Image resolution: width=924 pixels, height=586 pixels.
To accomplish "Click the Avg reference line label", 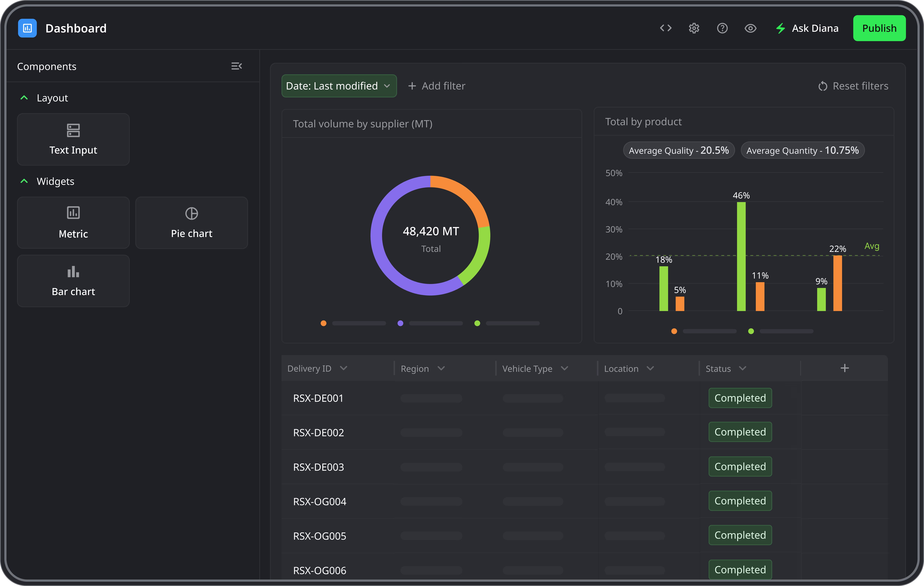I will click(872, 246).
